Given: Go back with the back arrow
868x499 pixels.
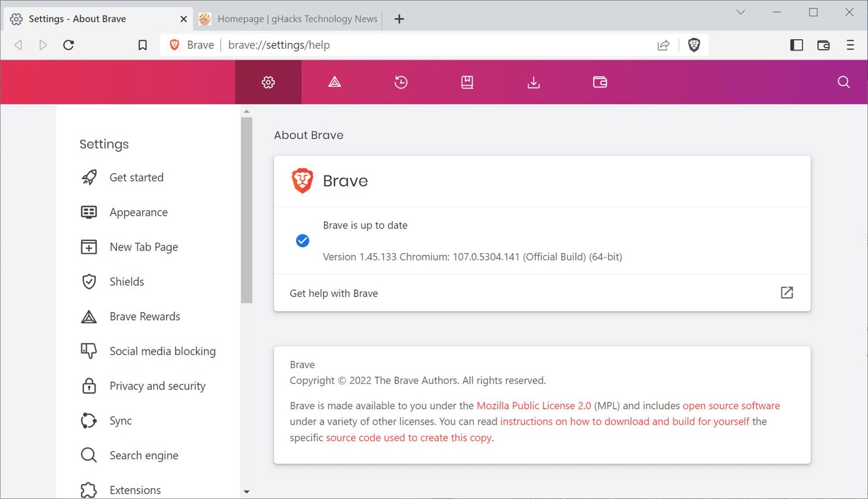Looking at the screenshot, I should tap(18, 45).
